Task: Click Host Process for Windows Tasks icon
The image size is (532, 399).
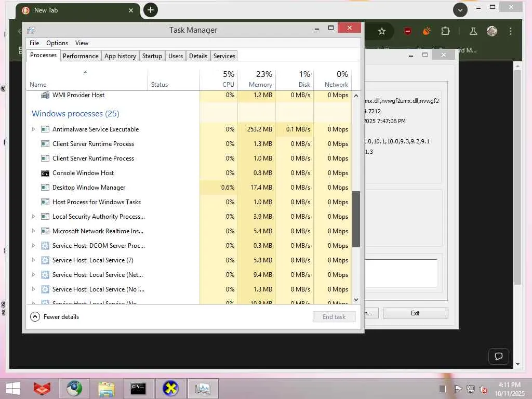Action: point(45,202)
